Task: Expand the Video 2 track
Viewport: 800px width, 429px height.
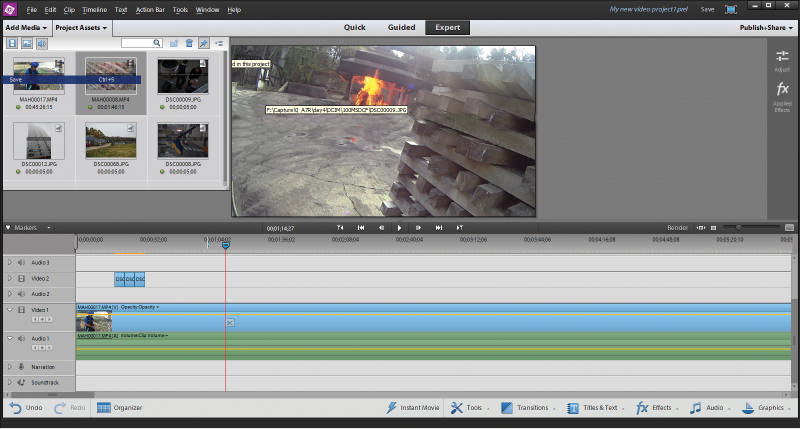Action: point(9,279)
